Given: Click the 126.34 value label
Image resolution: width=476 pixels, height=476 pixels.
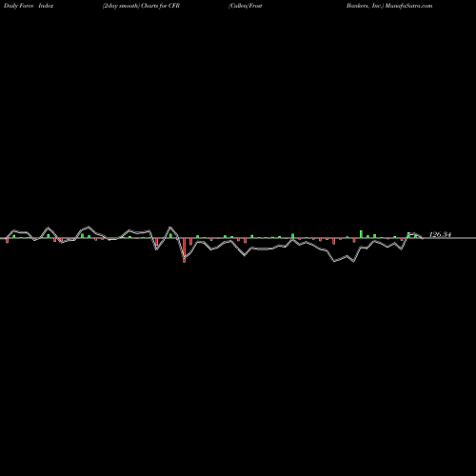Looking at the screenshot, I should tap(440, 234).
